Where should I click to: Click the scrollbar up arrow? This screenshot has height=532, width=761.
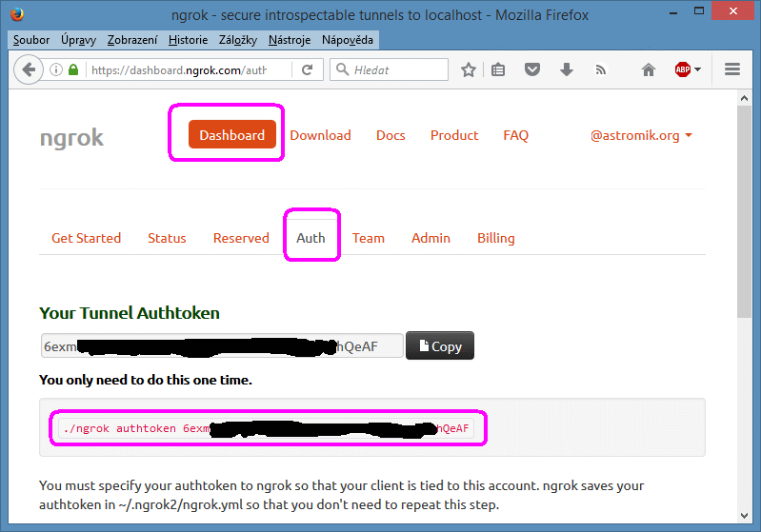[744, 98]
